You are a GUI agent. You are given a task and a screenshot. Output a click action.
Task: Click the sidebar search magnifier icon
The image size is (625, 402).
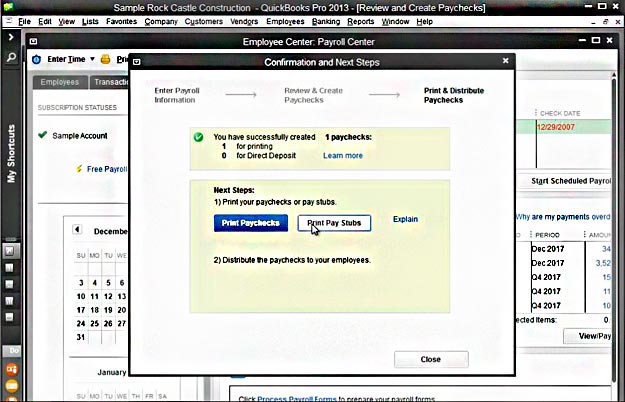point(11,58)
